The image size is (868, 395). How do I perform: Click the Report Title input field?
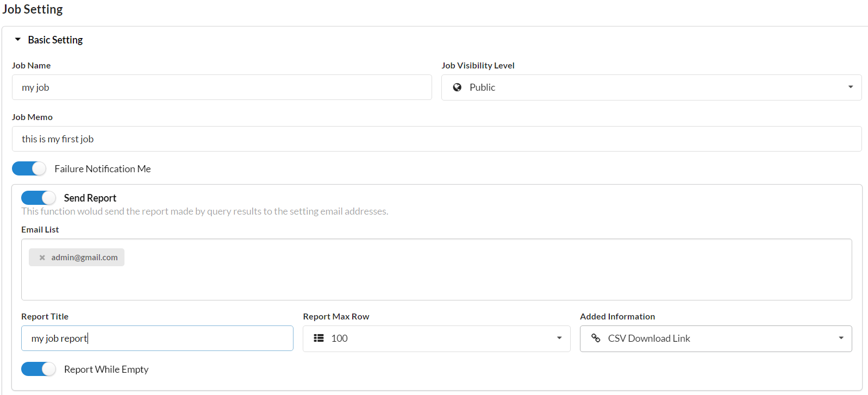tap(157, 338)
